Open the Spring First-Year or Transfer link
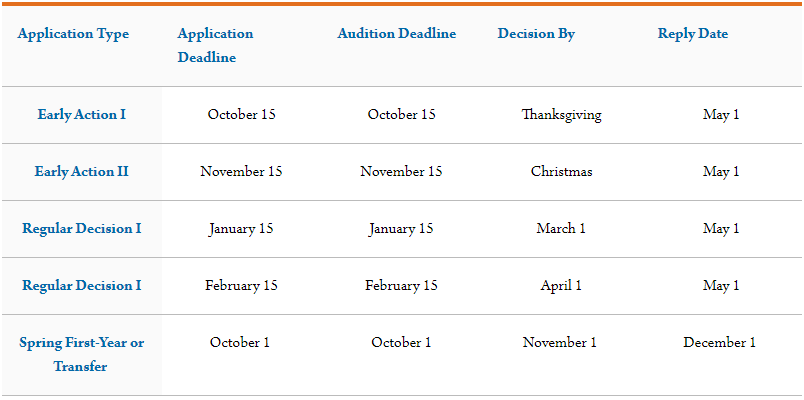 pyautogui.click(x=82, y=354)
